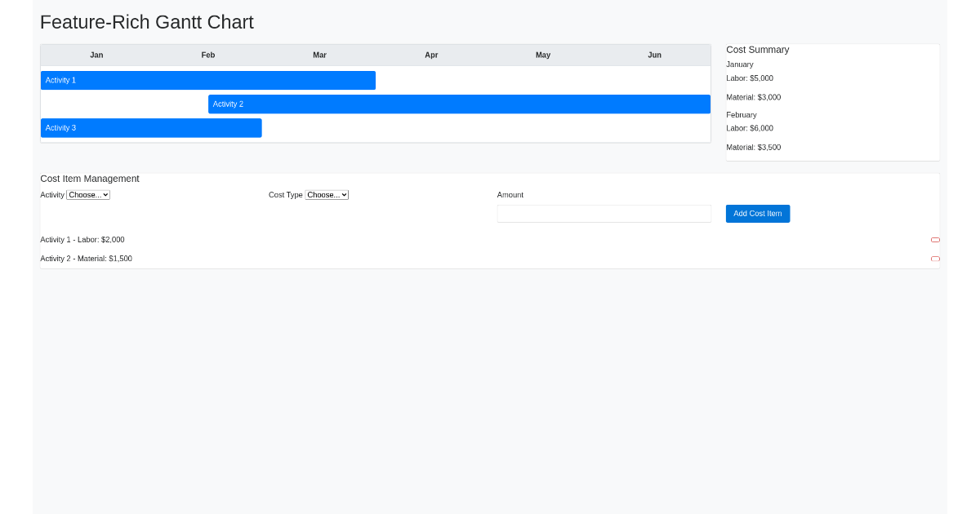Viewport: 980px width, 514px height.
Task: Click the Cost Item Management heading
Action: (x=90, y=178)
